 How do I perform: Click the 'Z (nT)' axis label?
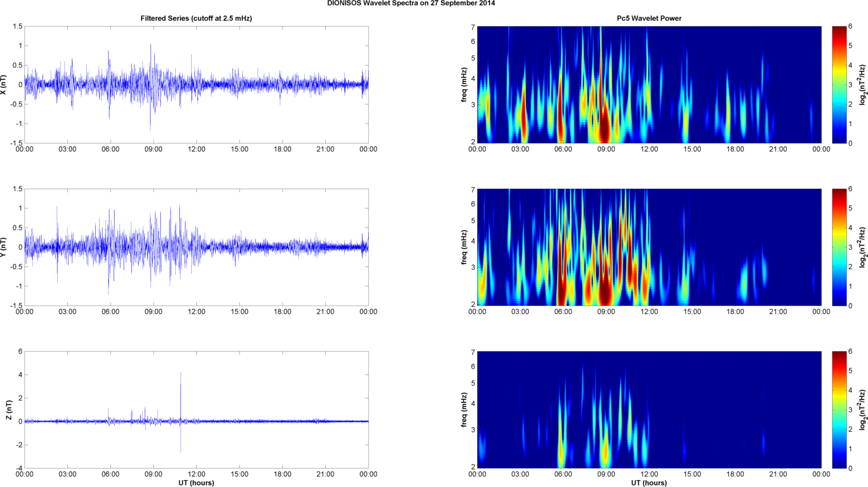click(9, 410)
